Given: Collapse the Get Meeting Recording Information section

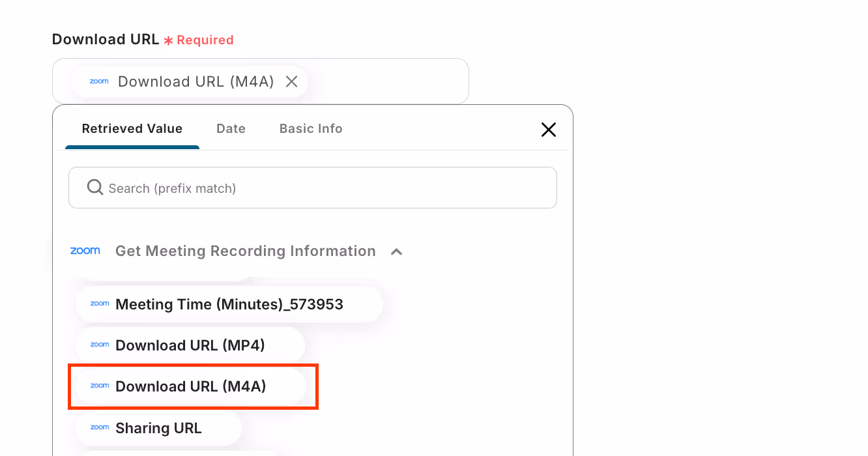Looking at the screenshot, I should tap(396, 251).
